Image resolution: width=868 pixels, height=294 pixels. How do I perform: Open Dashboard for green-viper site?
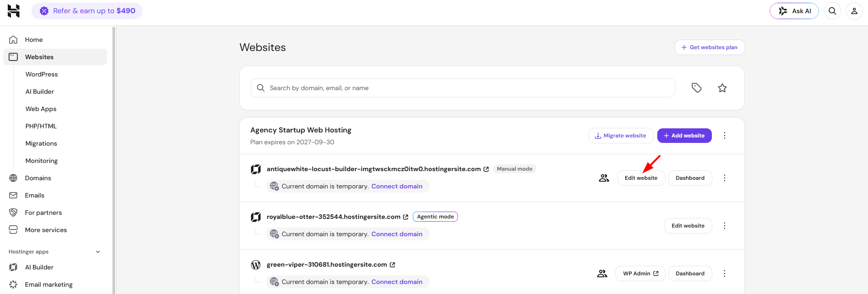(690, 274)
